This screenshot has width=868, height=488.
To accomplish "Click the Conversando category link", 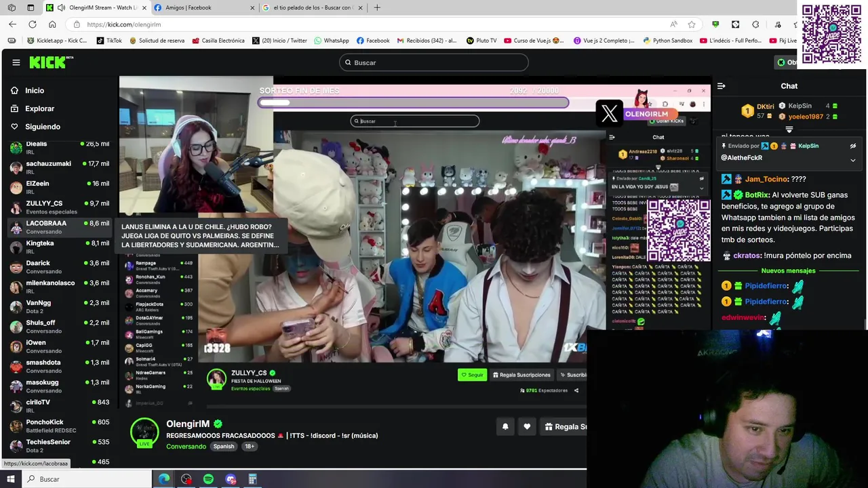I will (x=186, y=447).
